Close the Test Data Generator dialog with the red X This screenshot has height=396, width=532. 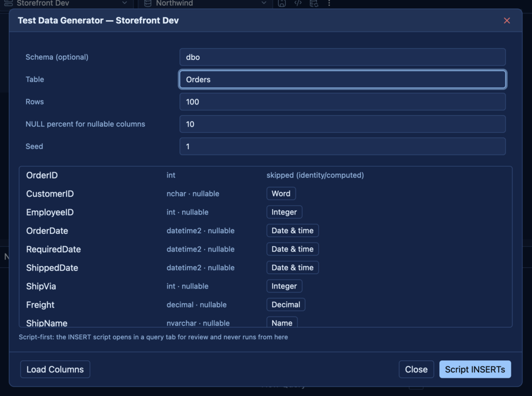(x=507, y=21)
